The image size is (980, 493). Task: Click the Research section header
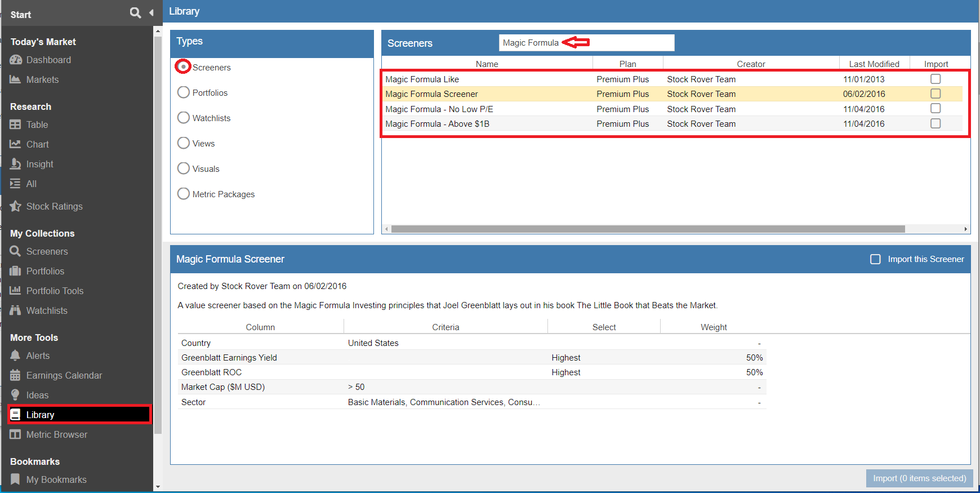click(30, 106)
